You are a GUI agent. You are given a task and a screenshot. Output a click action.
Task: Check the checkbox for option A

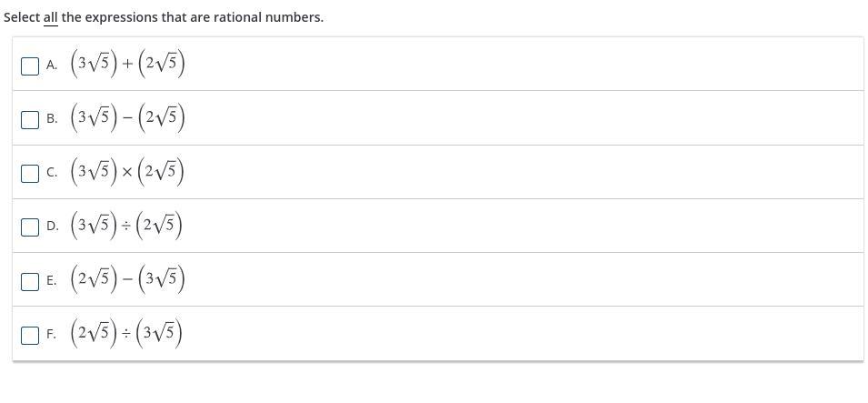[x=30, y=65]
